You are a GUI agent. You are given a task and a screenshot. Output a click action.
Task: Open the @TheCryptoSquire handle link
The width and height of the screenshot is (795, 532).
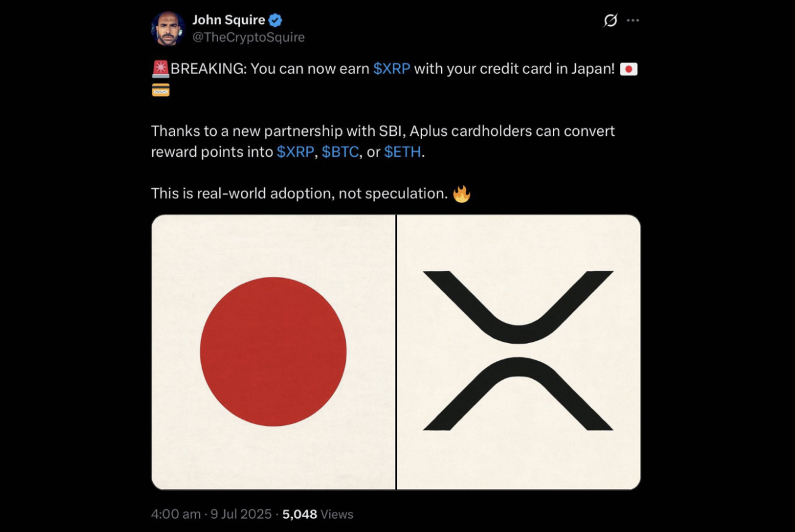[248, 37]
